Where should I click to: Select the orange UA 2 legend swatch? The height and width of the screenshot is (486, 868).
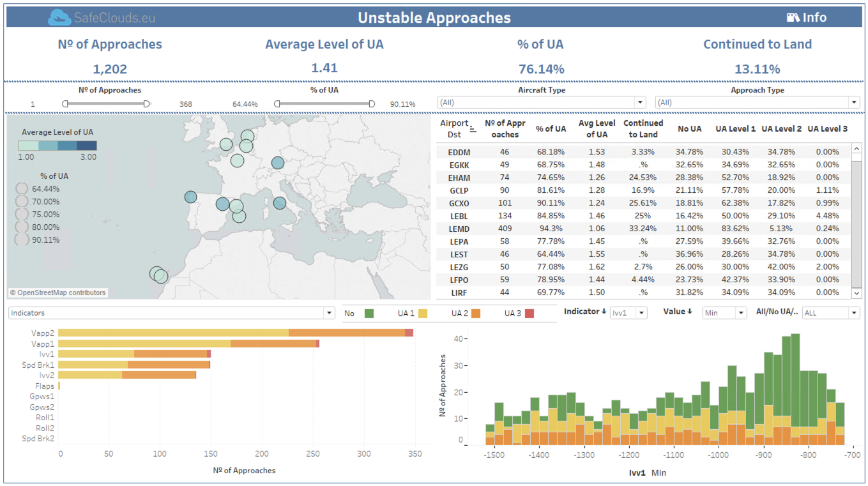pyautogui.click(x=476, y=314)
